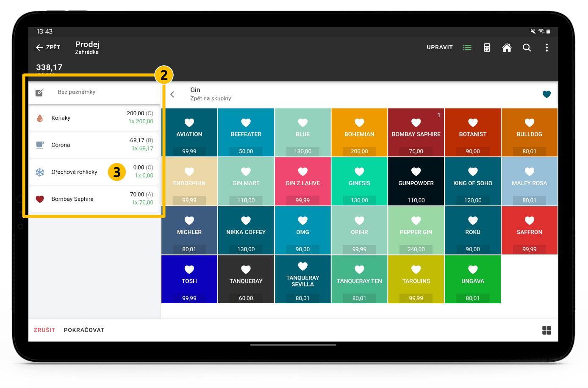
Task: Click the ZRUŠIT cancel button
Action: click(44, 330)
